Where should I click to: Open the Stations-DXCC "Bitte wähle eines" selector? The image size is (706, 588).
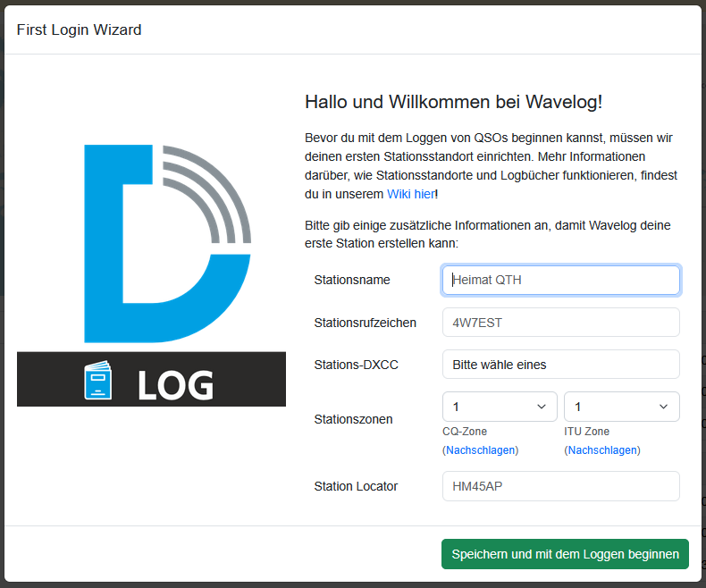pyautogui.click(x=560, y=365)
